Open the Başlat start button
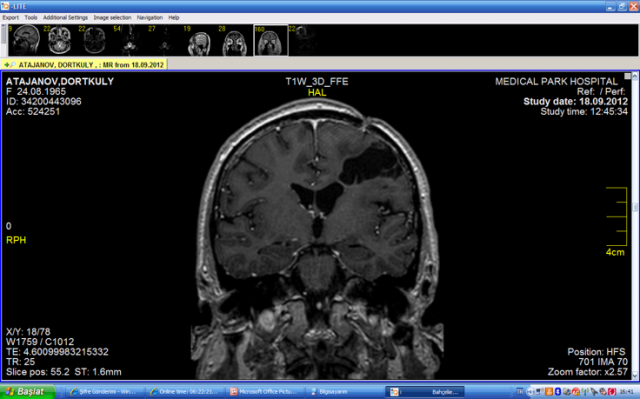 (x=27, y=392)
